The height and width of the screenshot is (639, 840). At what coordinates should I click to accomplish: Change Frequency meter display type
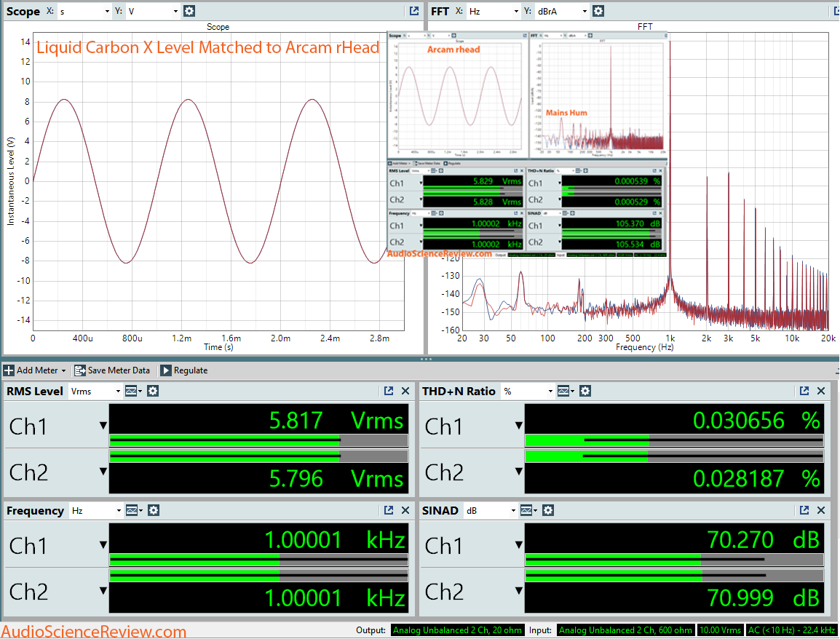134,510
